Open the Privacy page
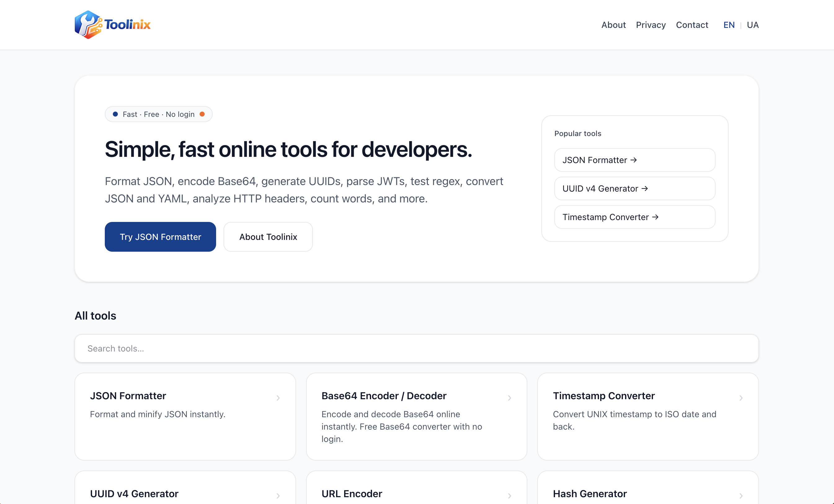 650,25
